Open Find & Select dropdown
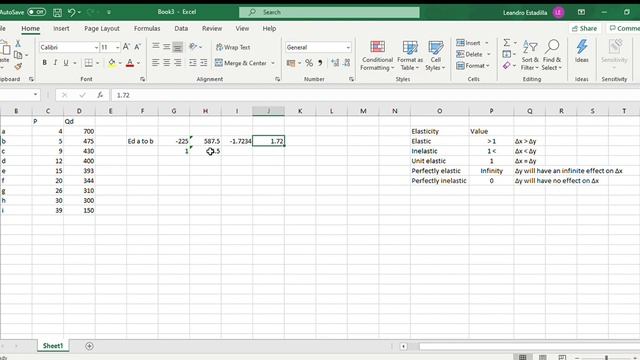Screen dimensions: 640x360 pyautogui.click(x=552, y=56)
